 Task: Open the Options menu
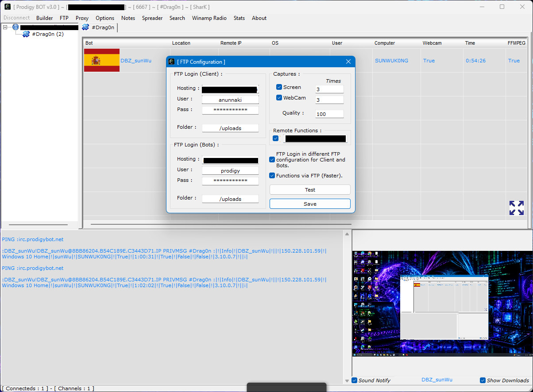coord(105,18)
